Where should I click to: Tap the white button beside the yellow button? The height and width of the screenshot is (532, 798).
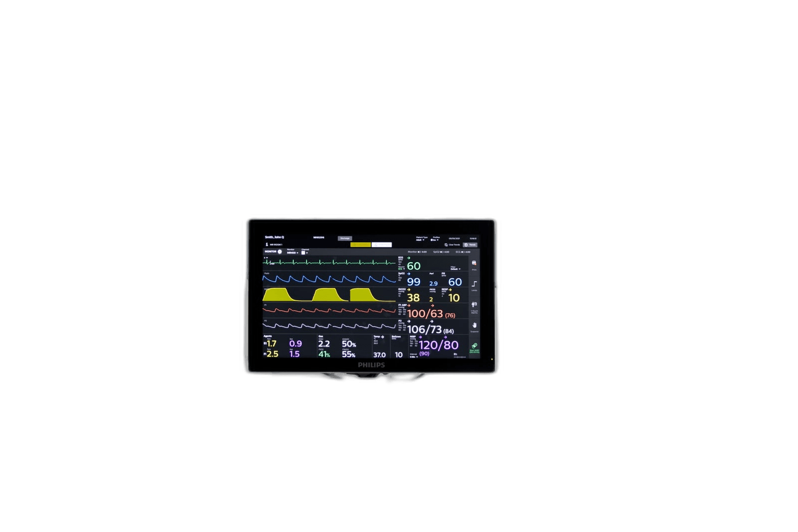(x=382, y=245)
